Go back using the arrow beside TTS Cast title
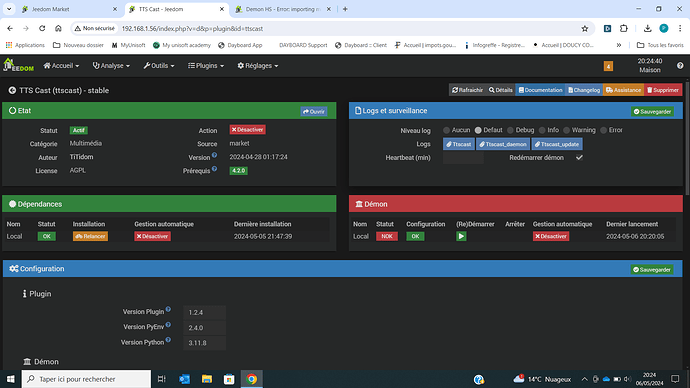Viewport: 690px width, 388px height. pyautogui.click(x=12, y=90)
